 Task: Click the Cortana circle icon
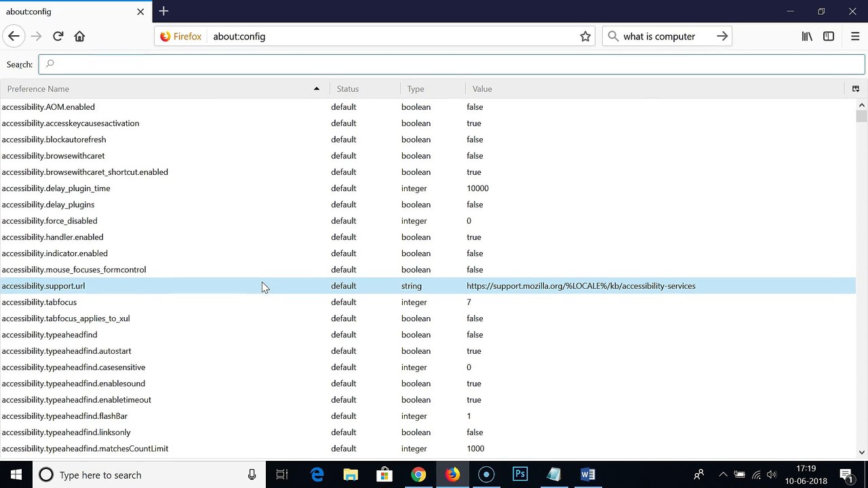pos(46,474)
